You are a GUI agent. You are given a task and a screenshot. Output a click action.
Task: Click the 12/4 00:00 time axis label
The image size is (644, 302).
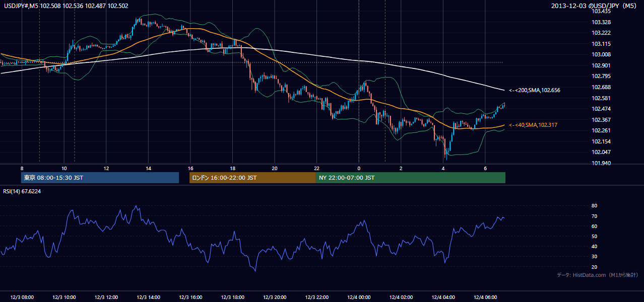[x=359, y=297]
